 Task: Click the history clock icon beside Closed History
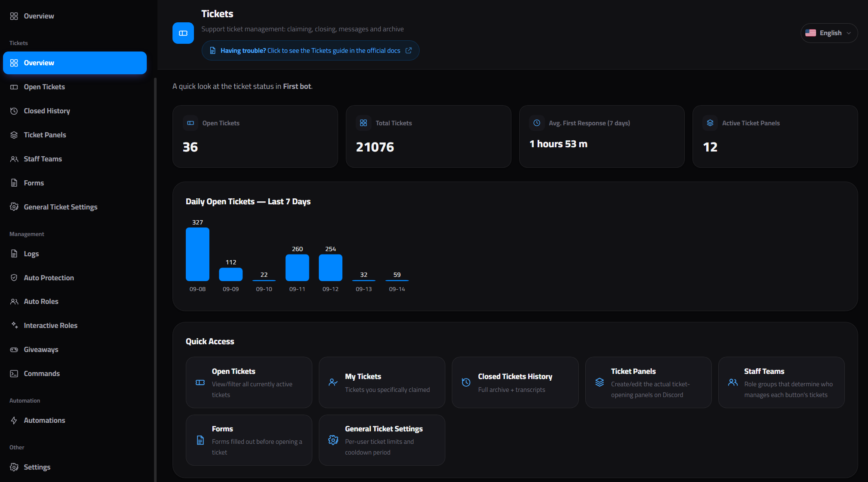coord(14,111)
